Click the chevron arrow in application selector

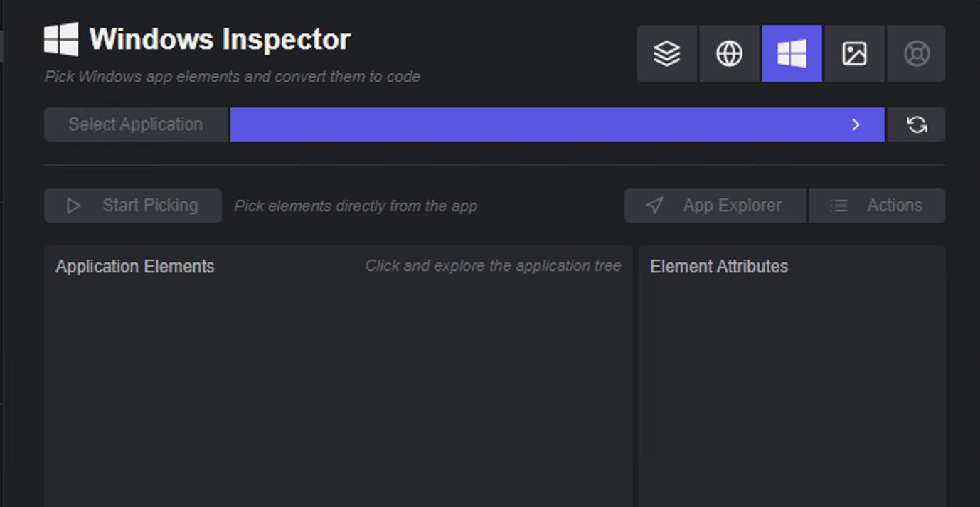tap(856, 124)
